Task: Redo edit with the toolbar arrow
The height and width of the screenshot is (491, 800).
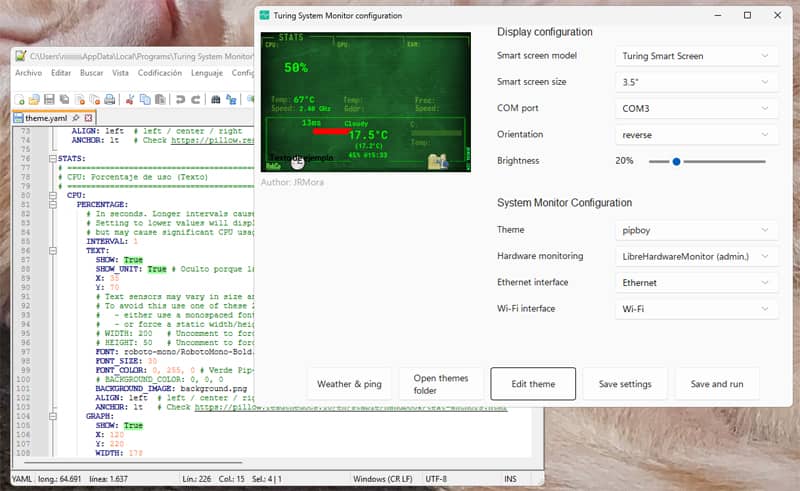Action: point(195,100)
